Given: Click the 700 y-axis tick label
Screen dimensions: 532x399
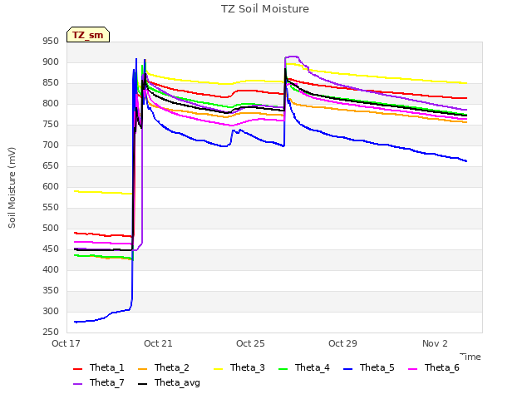Looking at the screenshot, I should [51, 145].
